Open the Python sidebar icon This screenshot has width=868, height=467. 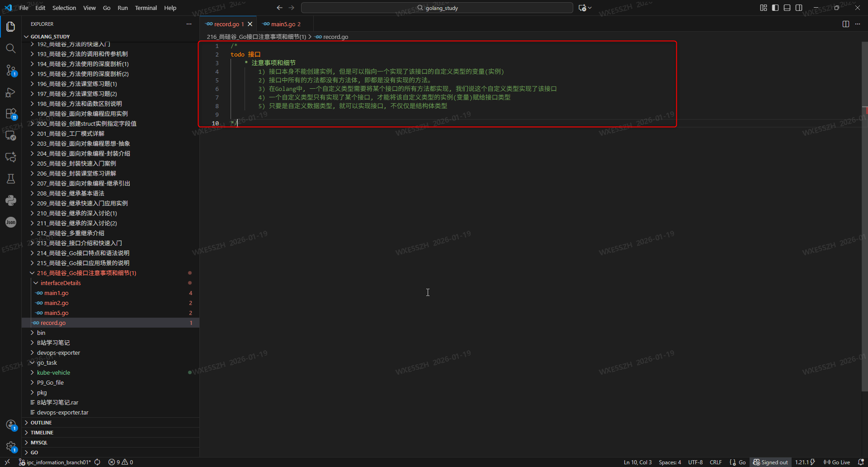pyautogui.click(x=11, y=200)
